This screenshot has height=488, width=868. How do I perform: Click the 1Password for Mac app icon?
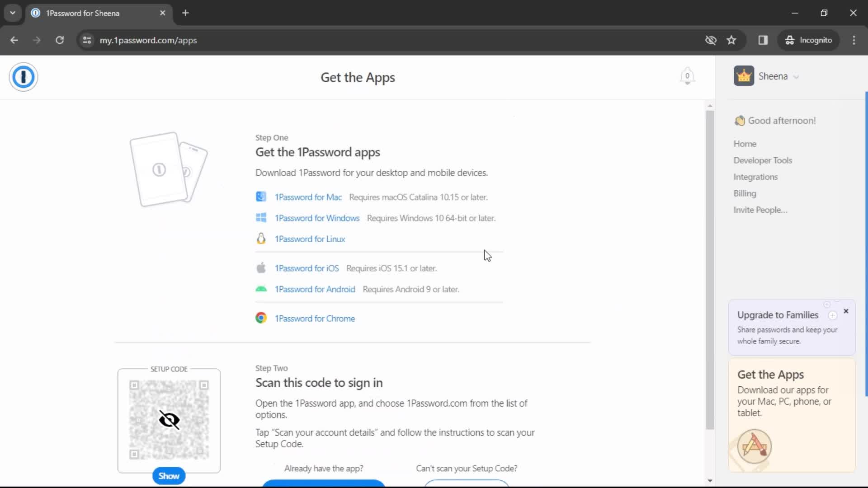(260, 197)
